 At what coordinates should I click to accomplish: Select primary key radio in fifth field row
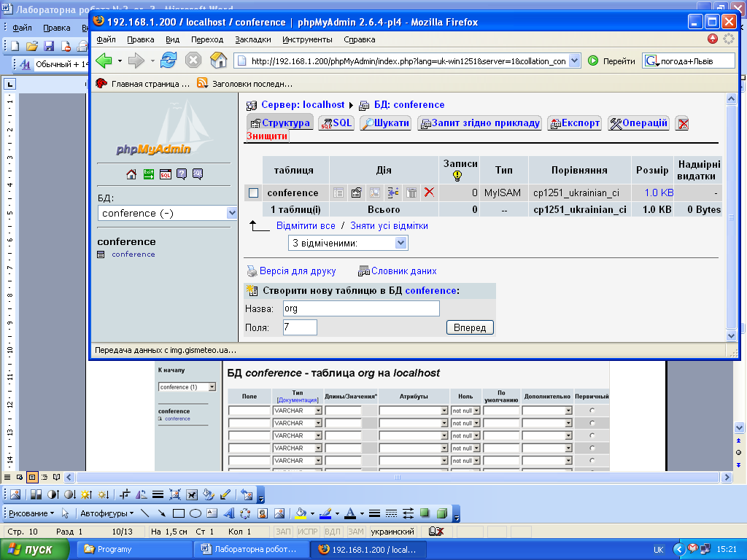pos(592,461)
